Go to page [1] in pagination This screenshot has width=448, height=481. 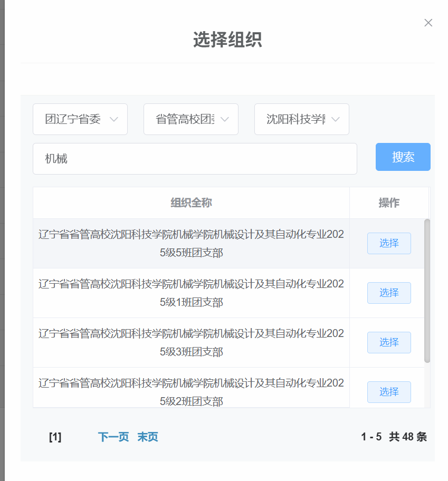pos(55,437)
